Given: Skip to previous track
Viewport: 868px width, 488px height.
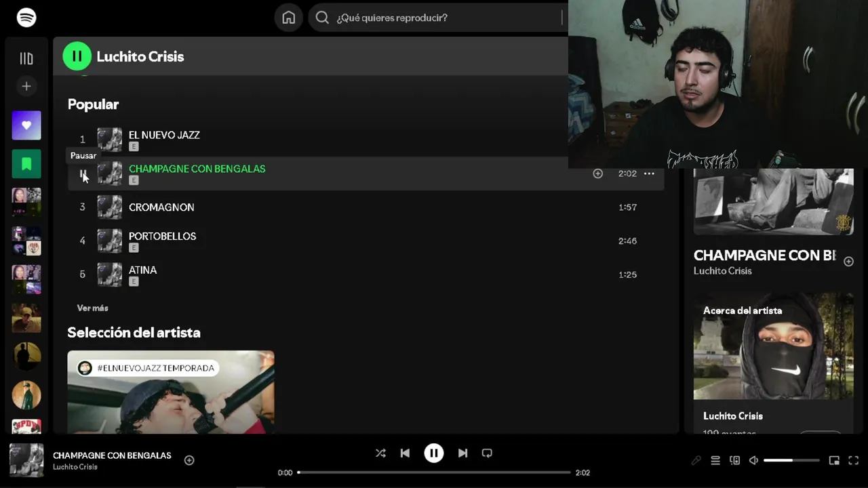Looking at the screenshot, I should pos(405,453).
